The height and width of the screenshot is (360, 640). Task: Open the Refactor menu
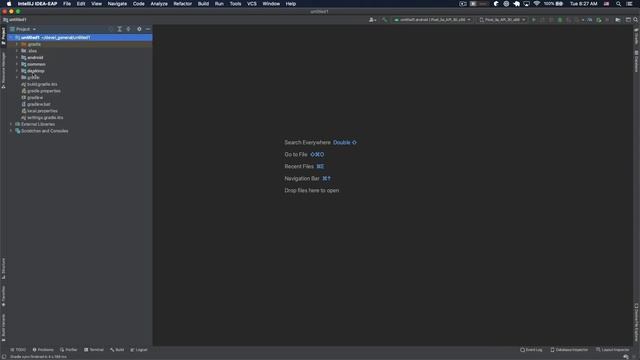pos(182,4)
